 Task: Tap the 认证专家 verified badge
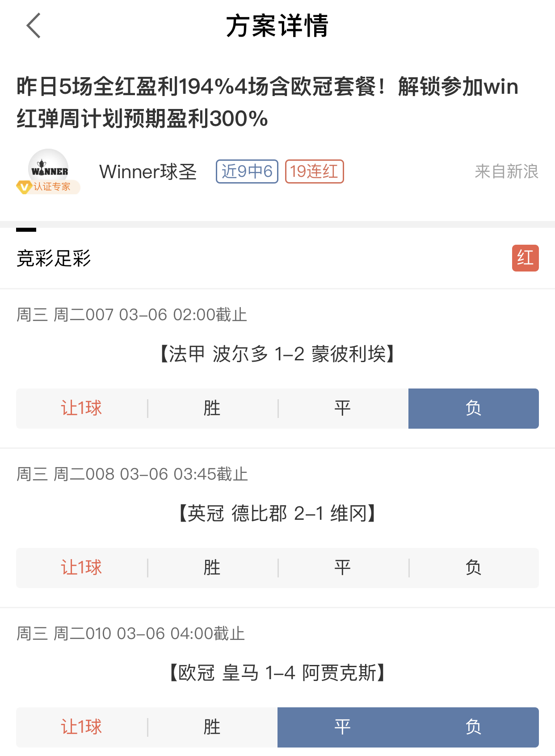tap(48, 187)
